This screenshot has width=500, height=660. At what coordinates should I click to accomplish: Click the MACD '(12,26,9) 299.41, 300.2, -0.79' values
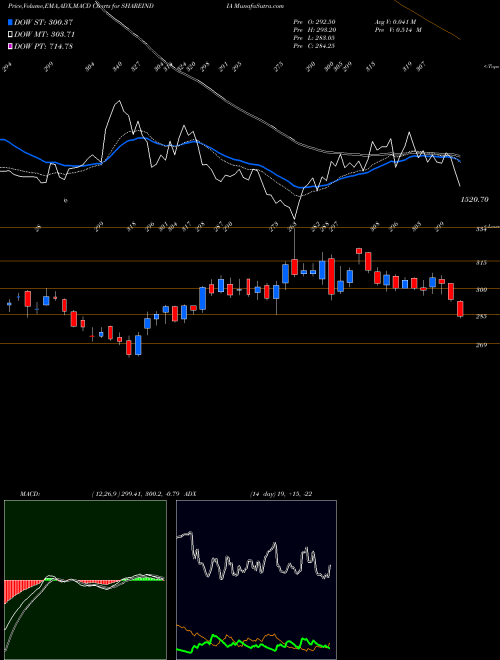136,494
